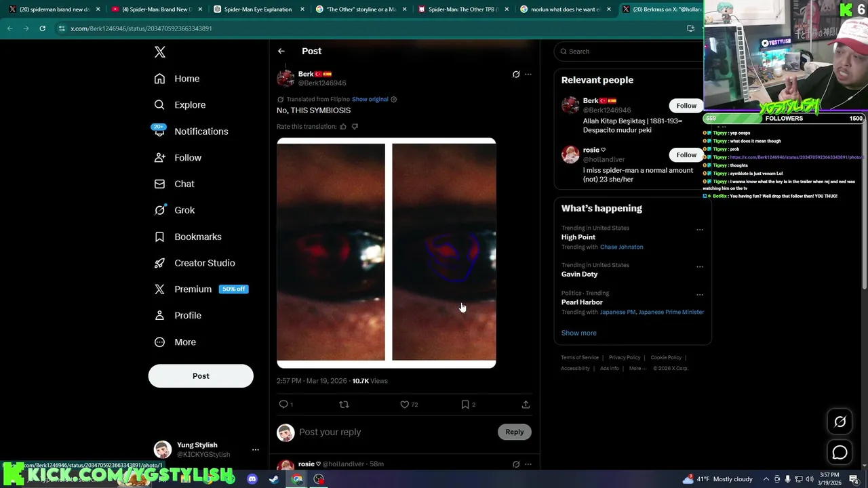Open Berk's profile avatar on post
This screenshot has height=488, width=868.
click(285, 78)
